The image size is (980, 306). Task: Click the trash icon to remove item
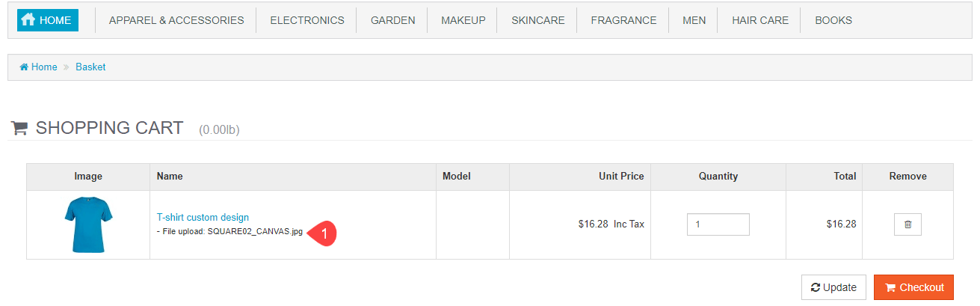[x=907, y=224]
